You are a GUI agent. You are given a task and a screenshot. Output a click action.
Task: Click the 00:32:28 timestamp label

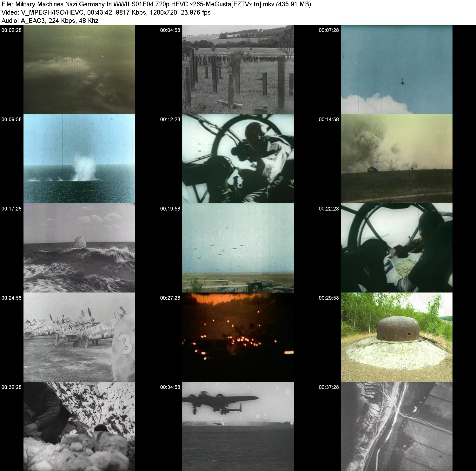pos(11,387)
